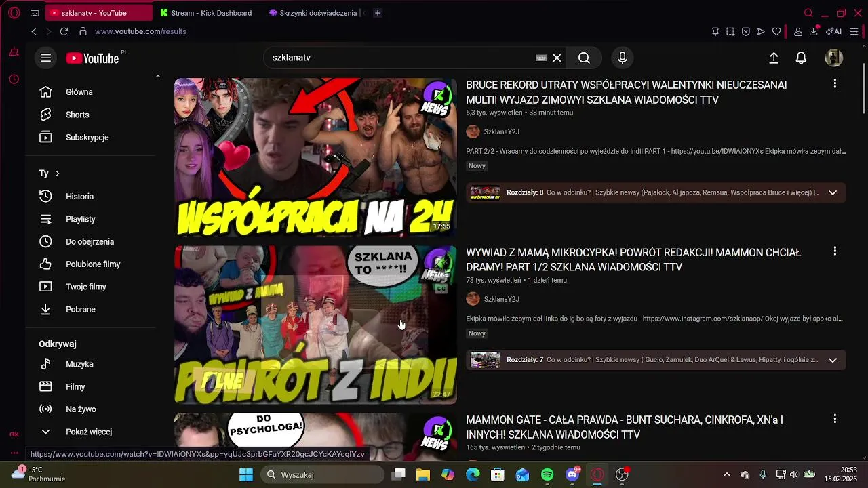Open WYWIAD Z MAMĄ MIKROCYPKA video title
The image size is (868, 488).
[633, 260]
